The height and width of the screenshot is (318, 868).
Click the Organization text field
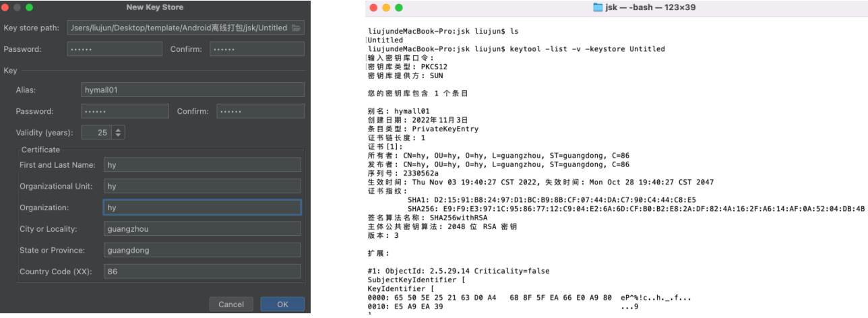click(x=202, y=208)
